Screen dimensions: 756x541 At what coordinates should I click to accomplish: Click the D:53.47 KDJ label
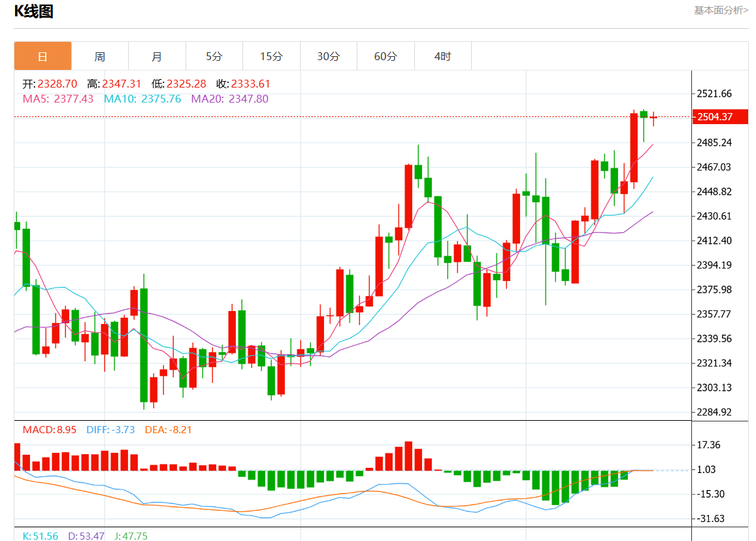(x=86, y=536)
